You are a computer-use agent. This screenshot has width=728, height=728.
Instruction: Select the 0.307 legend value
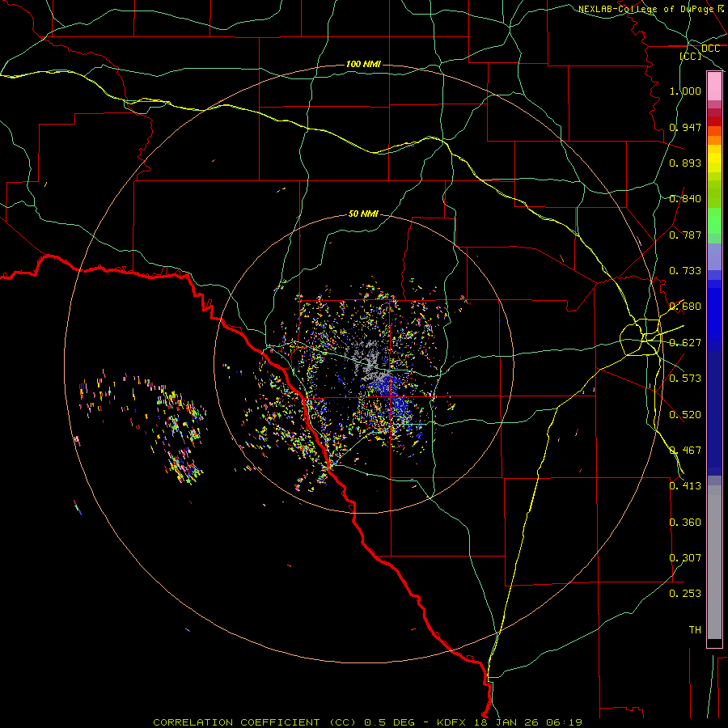[x=685, y=558]
